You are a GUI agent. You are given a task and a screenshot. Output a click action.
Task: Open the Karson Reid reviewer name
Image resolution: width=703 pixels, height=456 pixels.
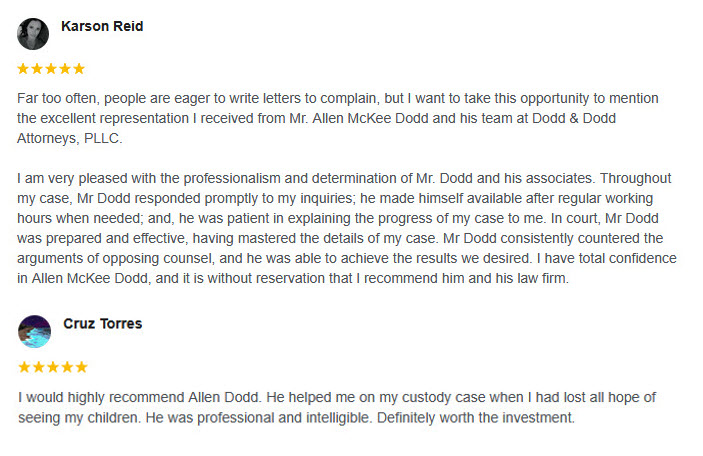[102, 26]
